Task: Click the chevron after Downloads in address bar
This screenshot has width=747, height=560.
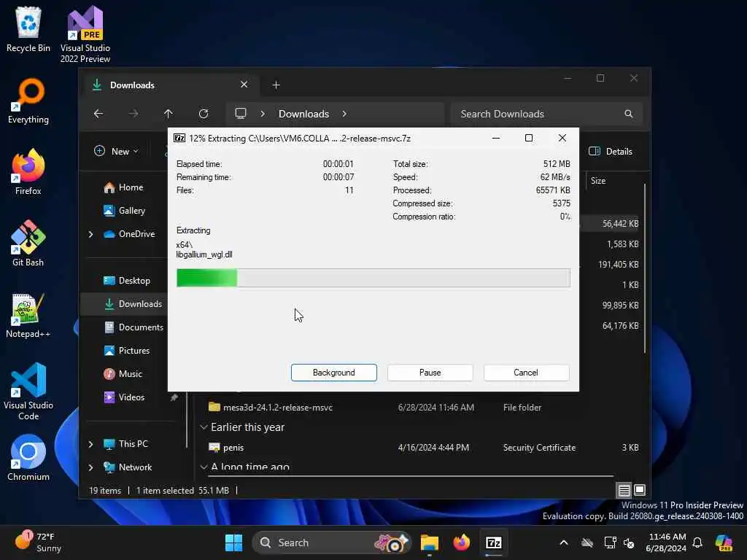Action: point(344,114)
